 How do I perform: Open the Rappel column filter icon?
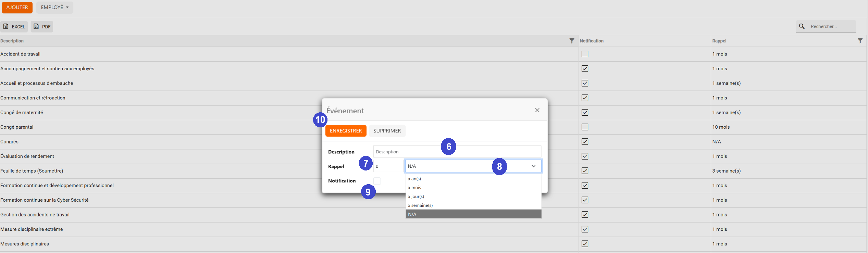(860, 41)
